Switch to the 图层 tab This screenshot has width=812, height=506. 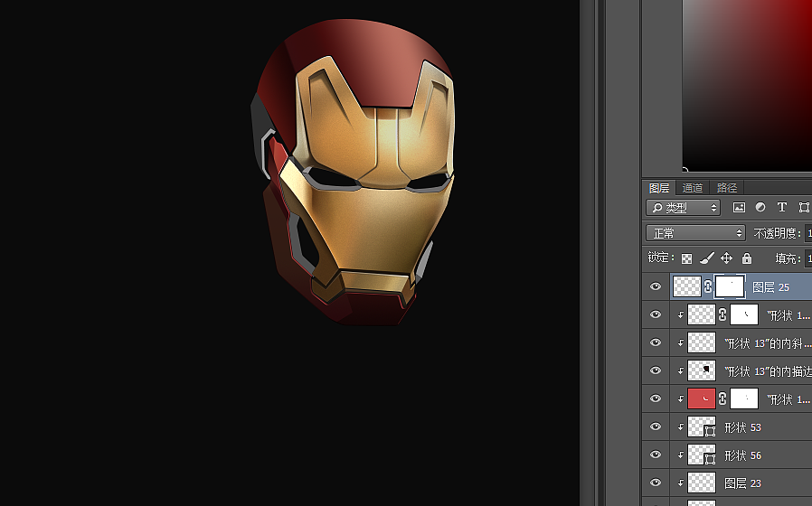pos(658,187)
